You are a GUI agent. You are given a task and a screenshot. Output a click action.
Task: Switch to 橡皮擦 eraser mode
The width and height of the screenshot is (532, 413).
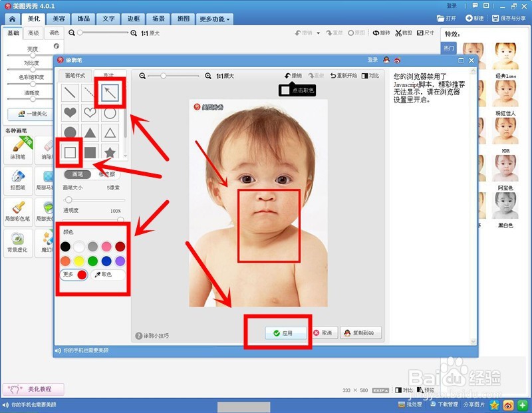[106, 174]
